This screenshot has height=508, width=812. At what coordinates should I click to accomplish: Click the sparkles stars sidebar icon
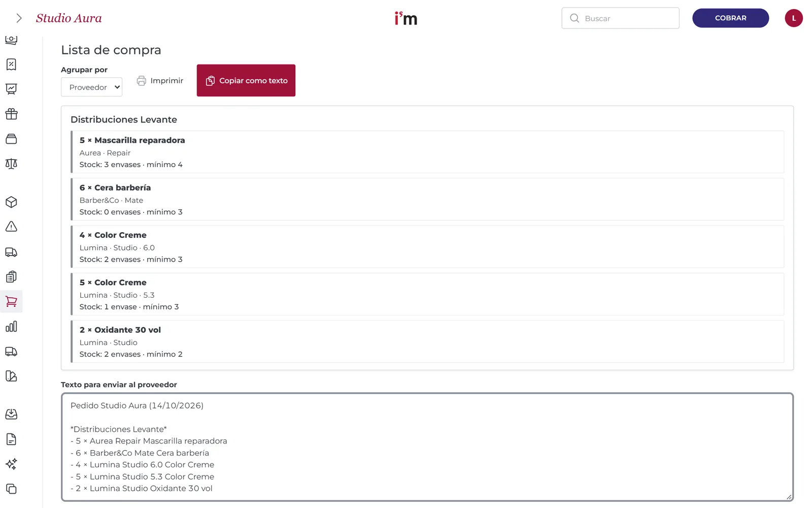tap(11, 464)
